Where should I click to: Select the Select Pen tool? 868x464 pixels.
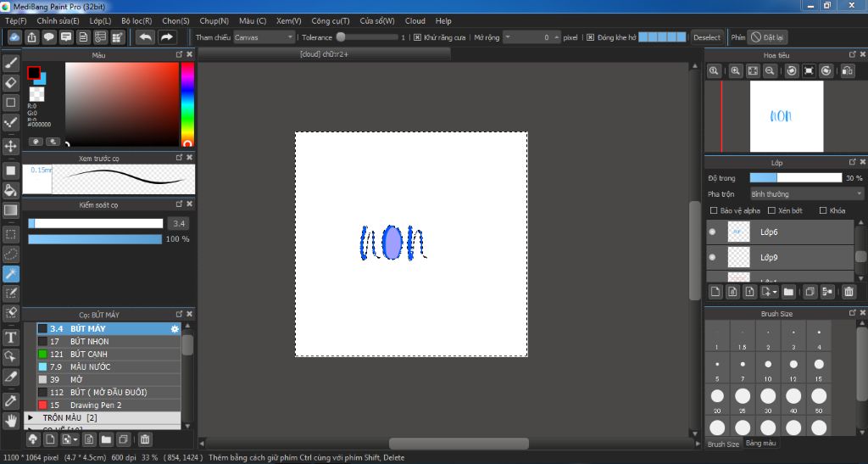(10, 293)
